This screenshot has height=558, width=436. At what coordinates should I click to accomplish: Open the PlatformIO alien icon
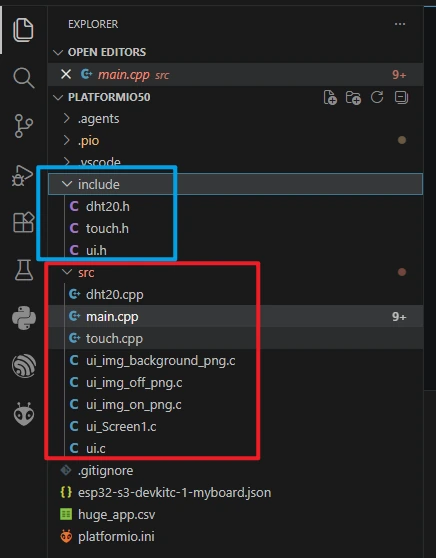[24, 414]
